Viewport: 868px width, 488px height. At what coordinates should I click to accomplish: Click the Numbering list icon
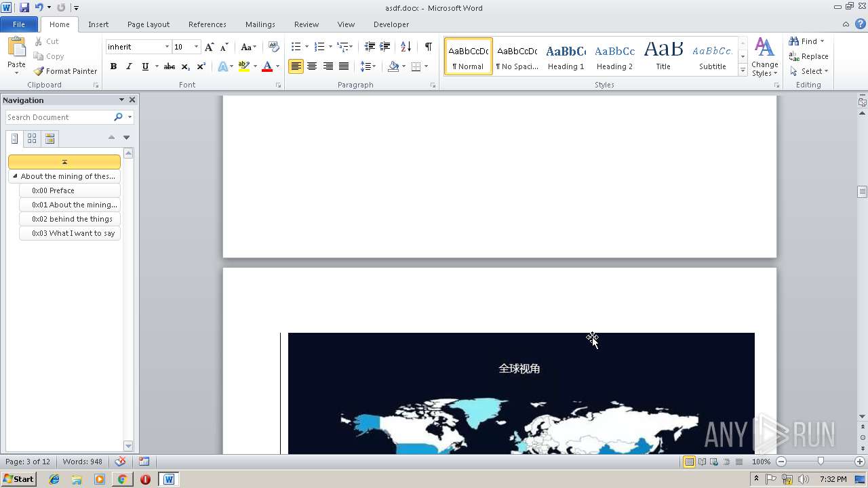pyautogui.click(x=319, y=47)
